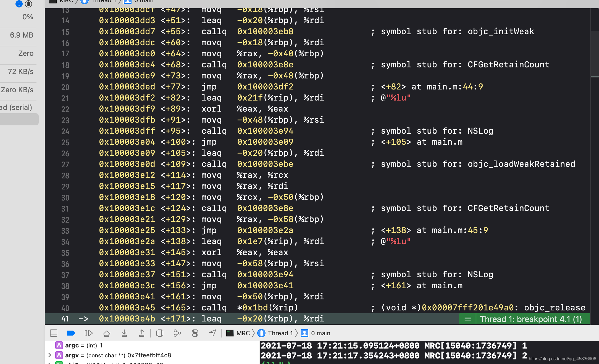Click leaq 0x1e7(%rip), %rdi on line 34
599x364 pixels.
point(262,241)
